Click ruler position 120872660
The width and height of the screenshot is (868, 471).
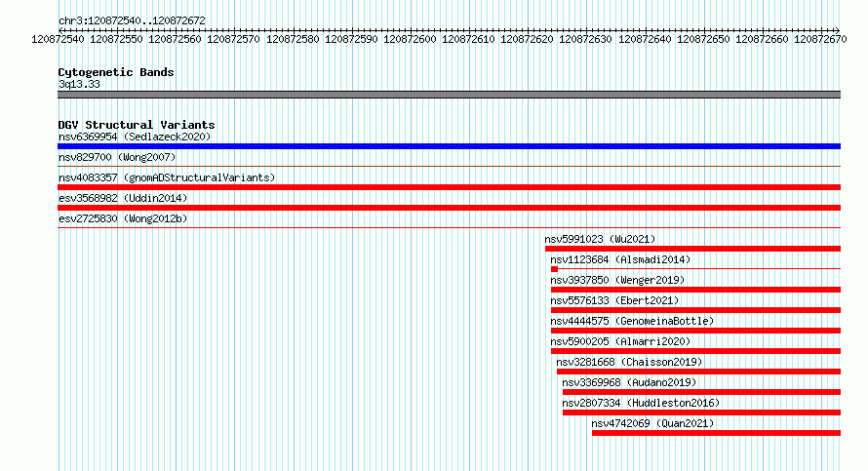click(763, 39)
